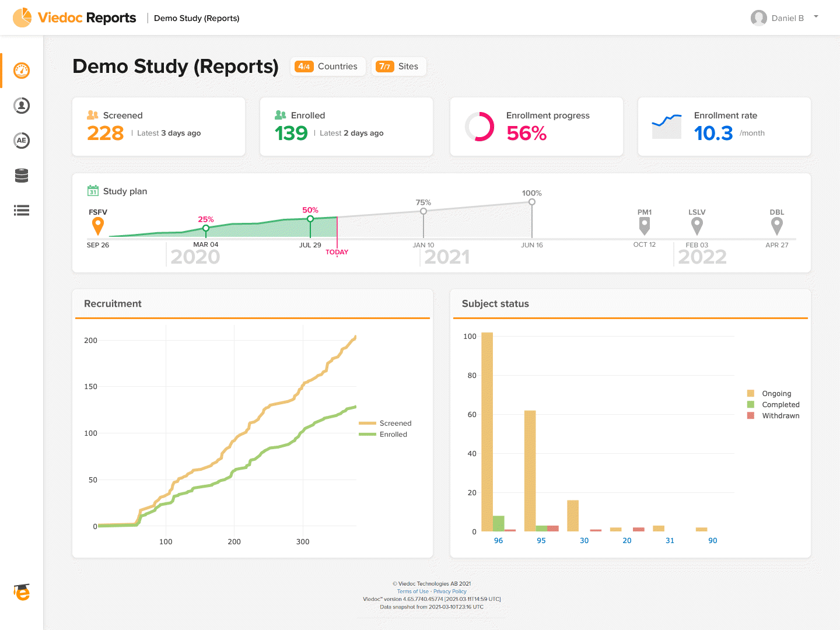Open the dashboard gauge icon in sidebar
840x630 pixels.
click(x=22, y=71)
